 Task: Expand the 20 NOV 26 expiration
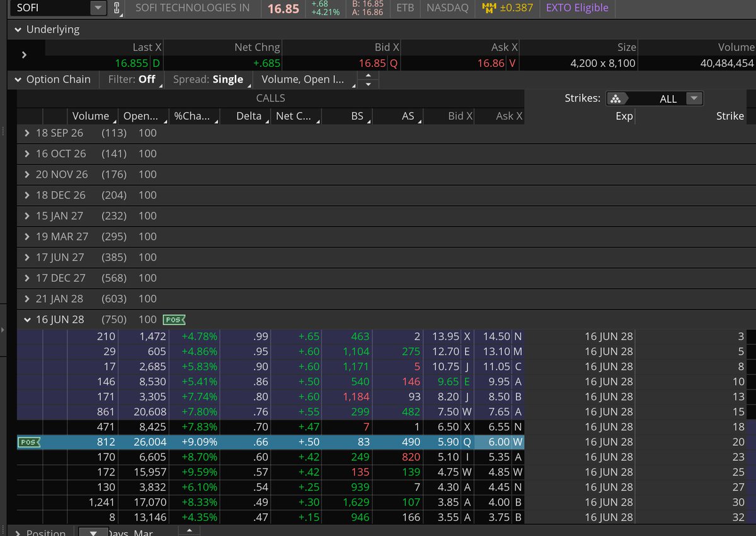[26, 174]
